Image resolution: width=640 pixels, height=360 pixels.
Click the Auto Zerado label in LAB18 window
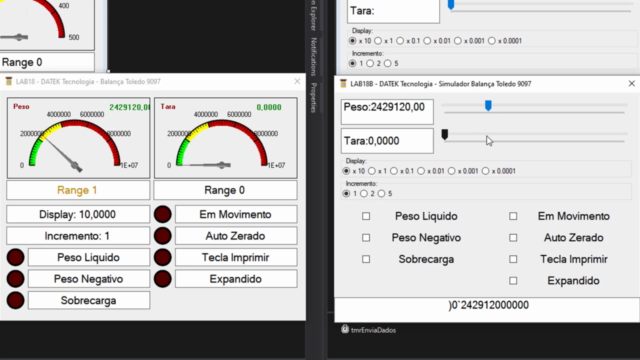tap(236, 236)
